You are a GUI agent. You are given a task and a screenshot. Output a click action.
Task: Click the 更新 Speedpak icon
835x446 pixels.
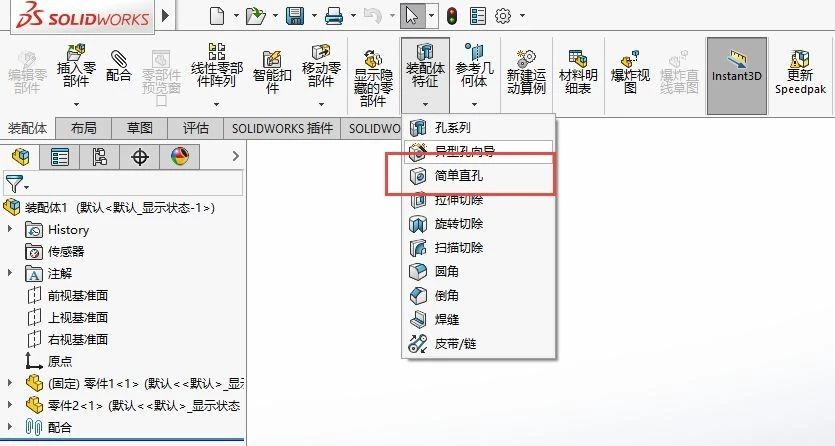800,72
